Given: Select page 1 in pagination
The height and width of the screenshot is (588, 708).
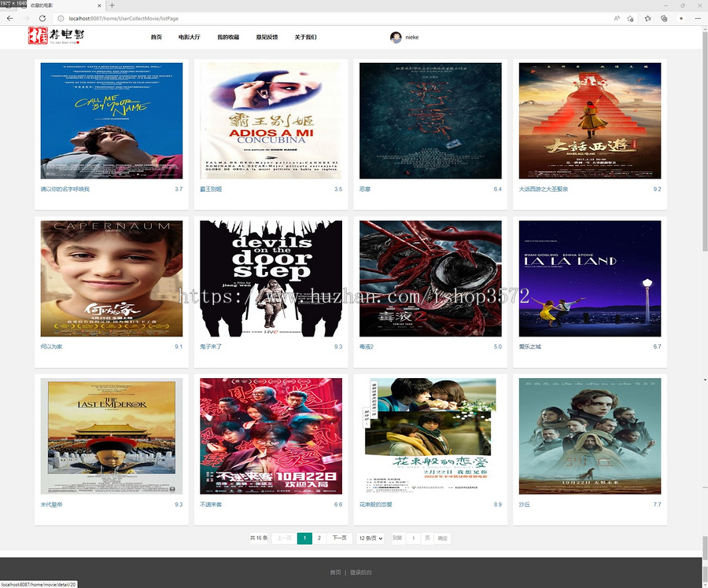Looking at the screenshot, I should point(304,538).
